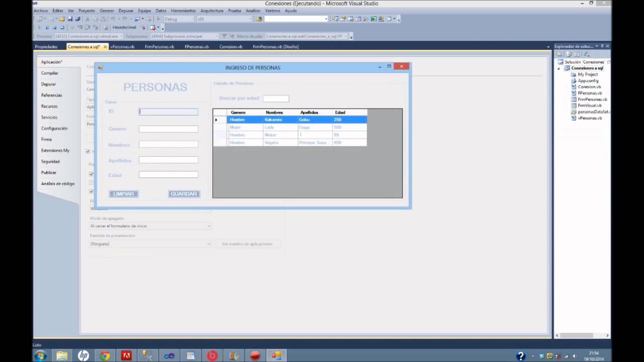Switch to Conexion.vb tab
This screenshot has width=644, height=362.
click(x=231, y=47)
